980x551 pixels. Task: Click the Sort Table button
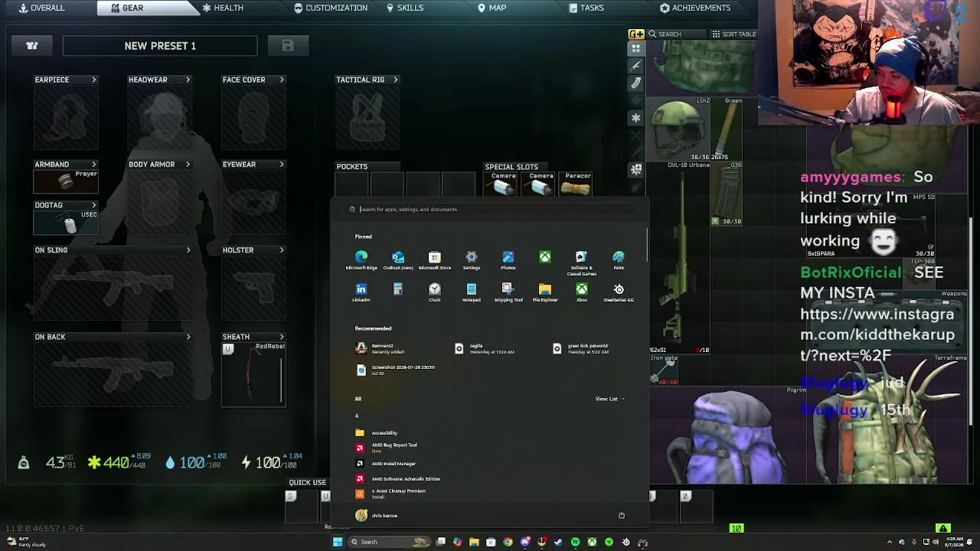click(x=733, y=34)
